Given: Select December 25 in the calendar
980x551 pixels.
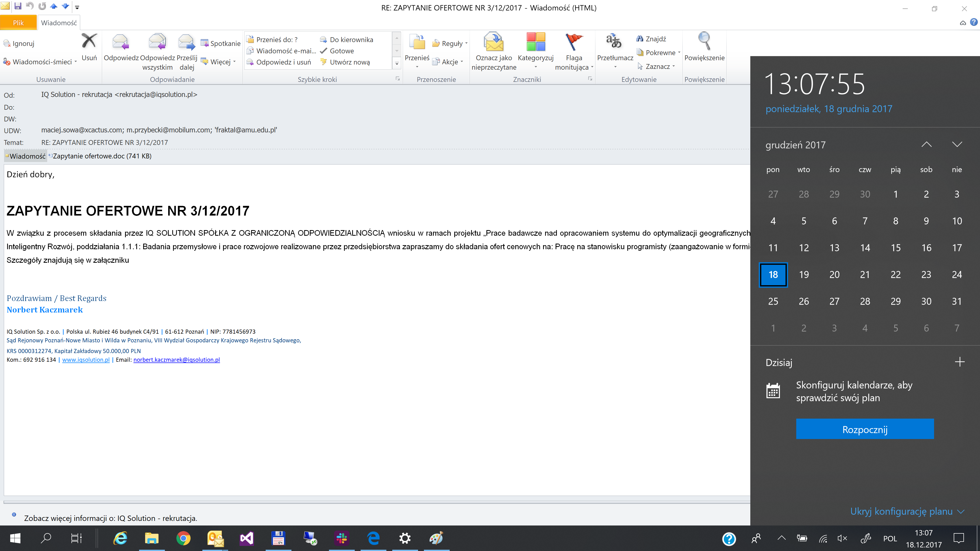Looking at the screenshot, I should tap(773, 301).
